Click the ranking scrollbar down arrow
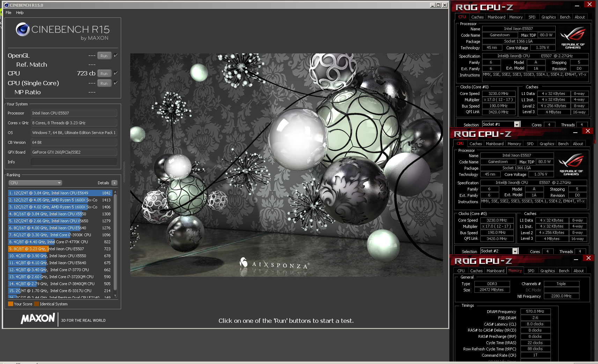 pyautogui.click(x=115, y=296)
